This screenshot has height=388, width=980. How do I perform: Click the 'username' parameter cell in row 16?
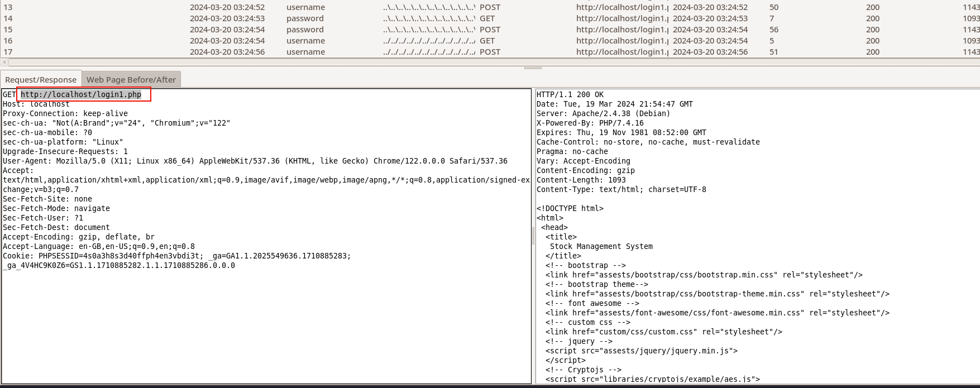click(305, 41)
